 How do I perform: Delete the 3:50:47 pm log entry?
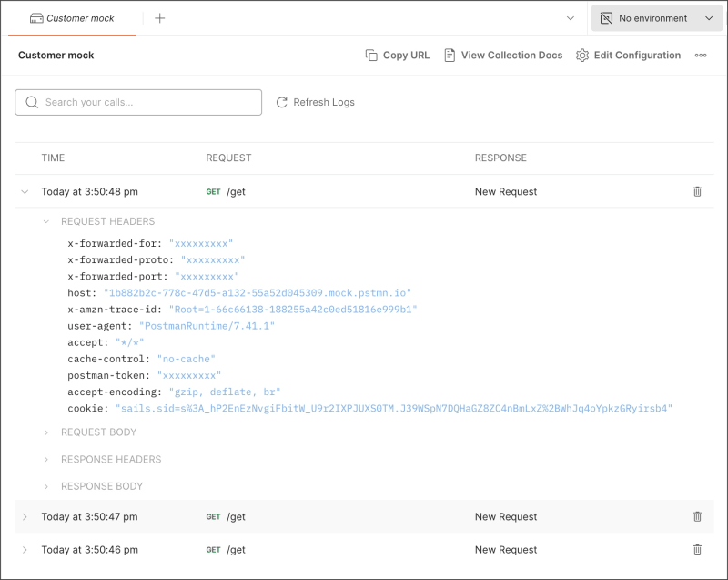coord(697,516)
